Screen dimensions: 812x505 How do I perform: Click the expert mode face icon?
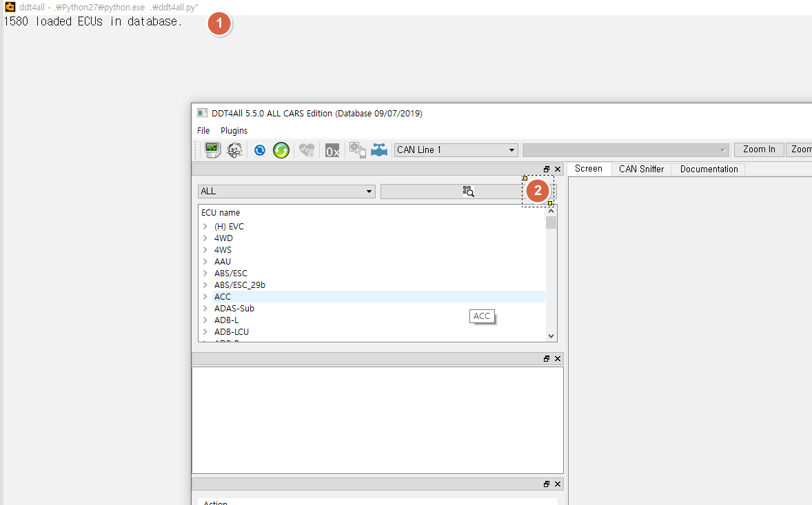click(234, 150)
